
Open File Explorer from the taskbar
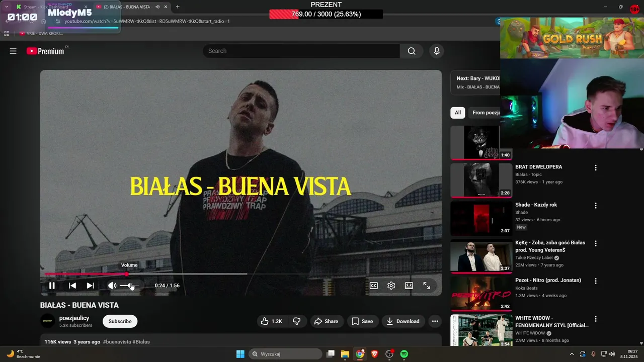(345, 354)
